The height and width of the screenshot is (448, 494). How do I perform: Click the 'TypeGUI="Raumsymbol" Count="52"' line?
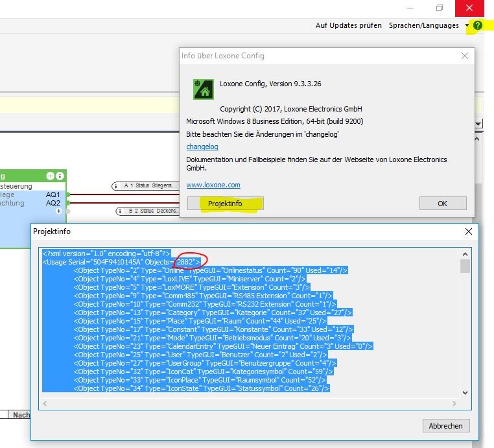(x=200, y=381)
